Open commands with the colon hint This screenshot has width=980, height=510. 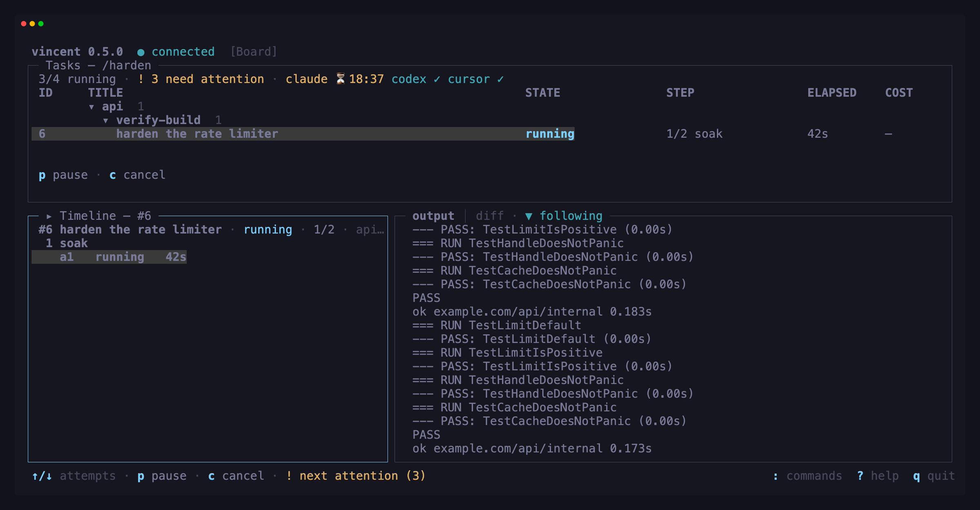(807, 476)
